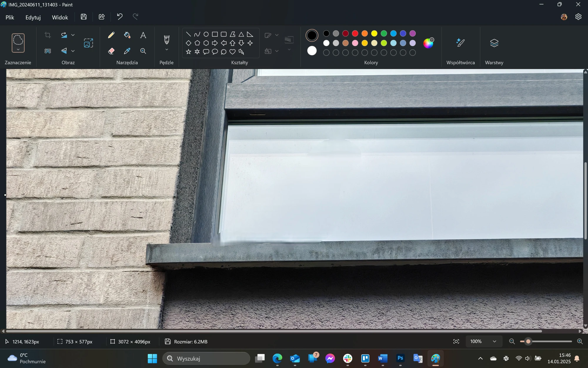
Task: Open the Warstwy layers panel
Action: tap(494, 43)
